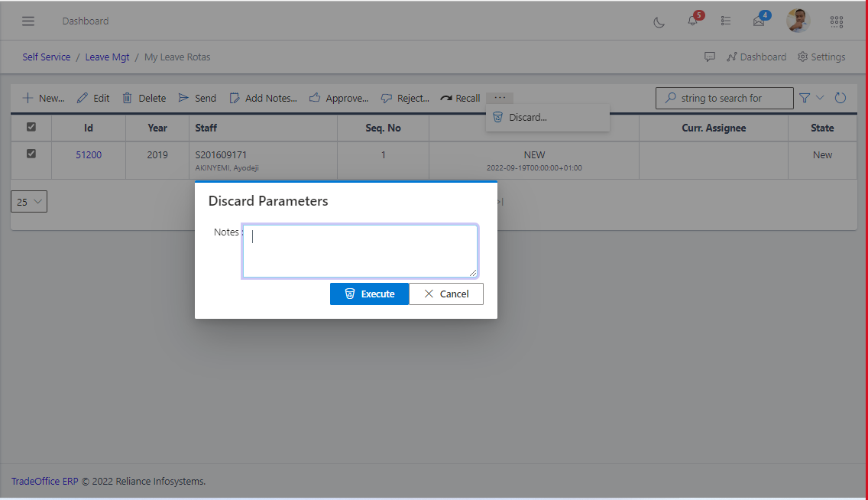This screenshot has height=500, width=868.
Task: Open mail inbox with 4 messages
Action: pos(759,21)
